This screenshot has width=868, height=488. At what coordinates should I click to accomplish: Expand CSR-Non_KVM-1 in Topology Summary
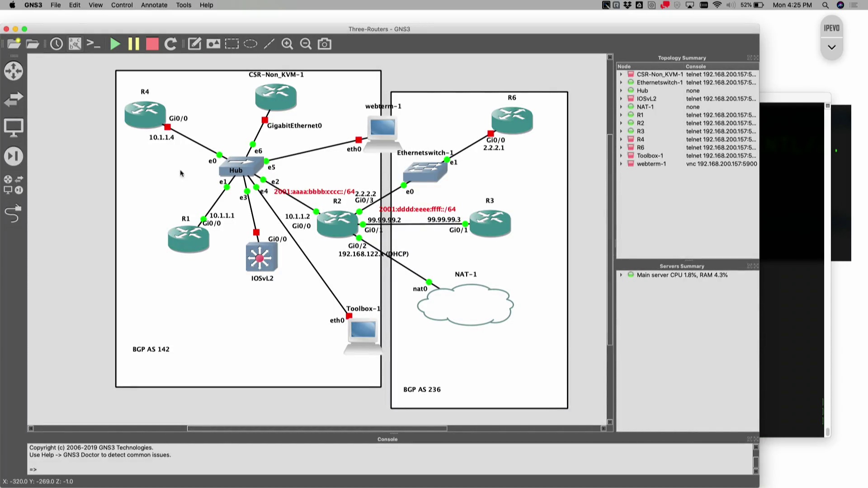point(621,74)
